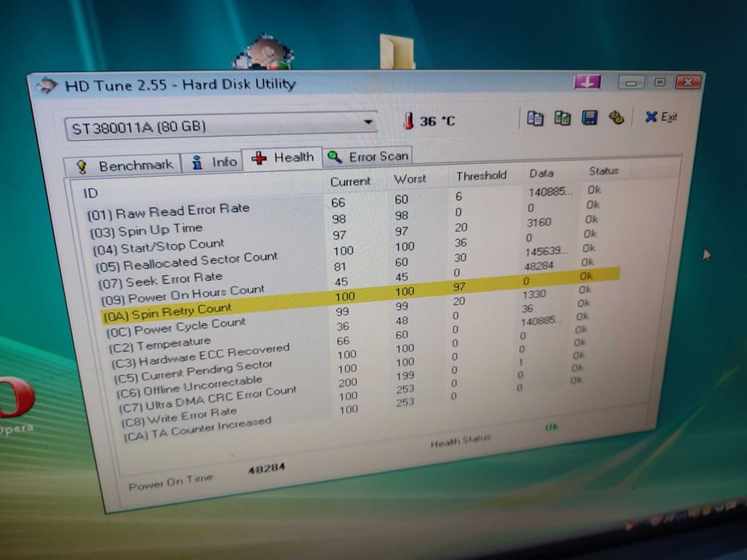Click the Health Status label

(x=460, y=441)
